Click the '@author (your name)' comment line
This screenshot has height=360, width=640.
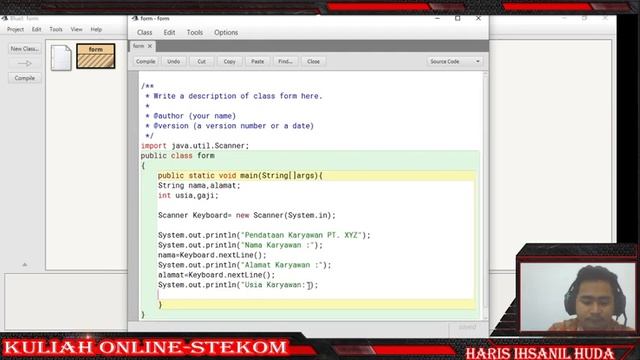191,116
